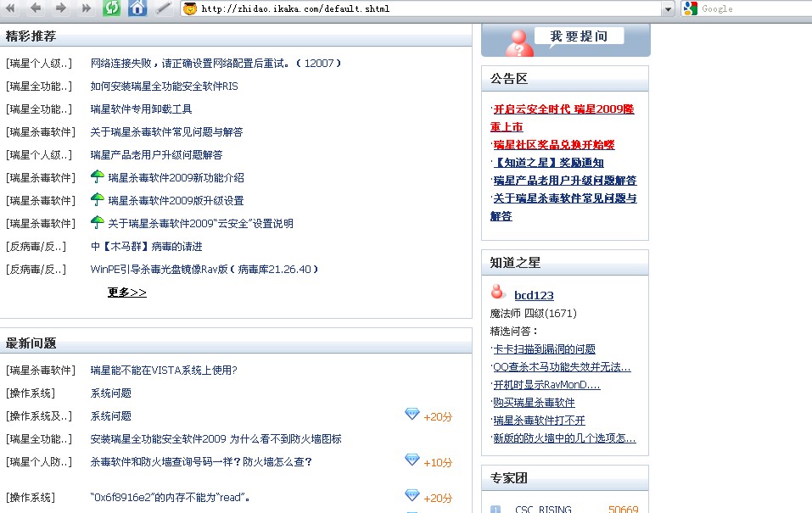Click category [反病毒/反..] beside WinPE row

point(36,269)
